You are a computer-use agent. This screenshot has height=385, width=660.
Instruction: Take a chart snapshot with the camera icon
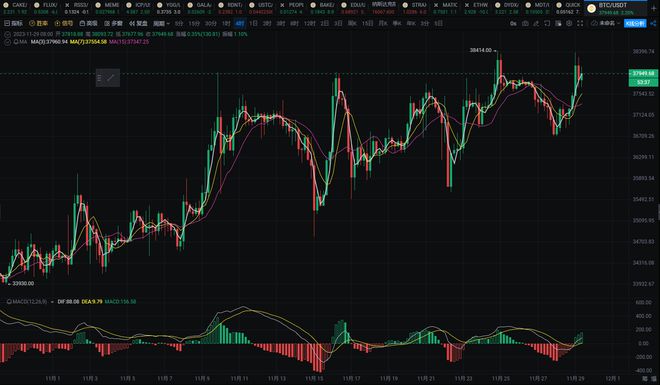[525, 24]
